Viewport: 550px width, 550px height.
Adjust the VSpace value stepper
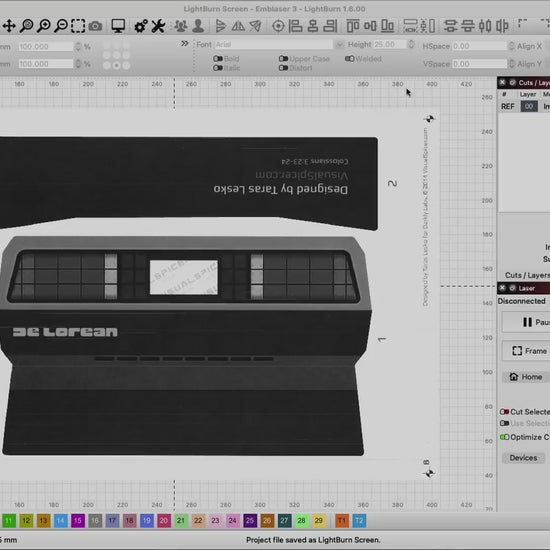point(511,64)
